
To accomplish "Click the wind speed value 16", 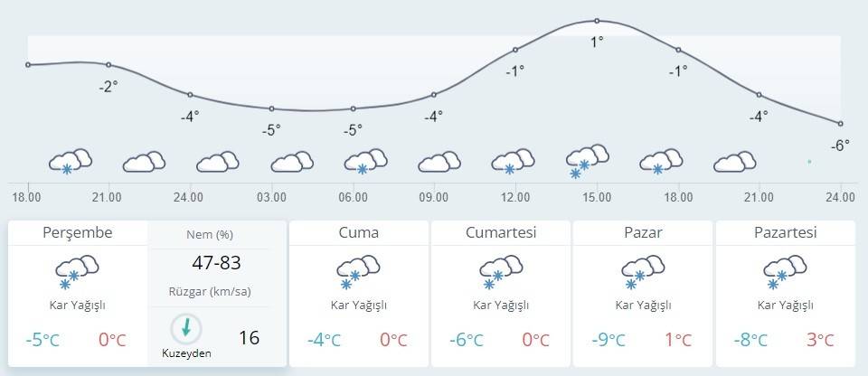I will 249,338.
